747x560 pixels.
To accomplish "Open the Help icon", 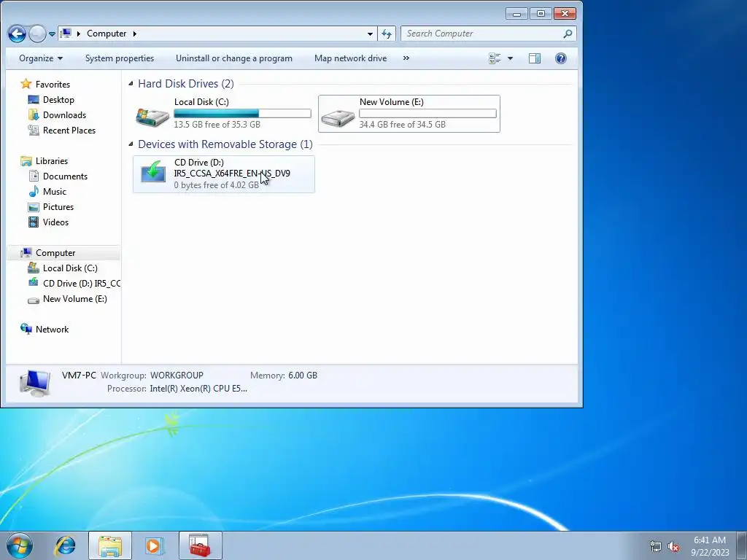I will click(x=561, y=58).
